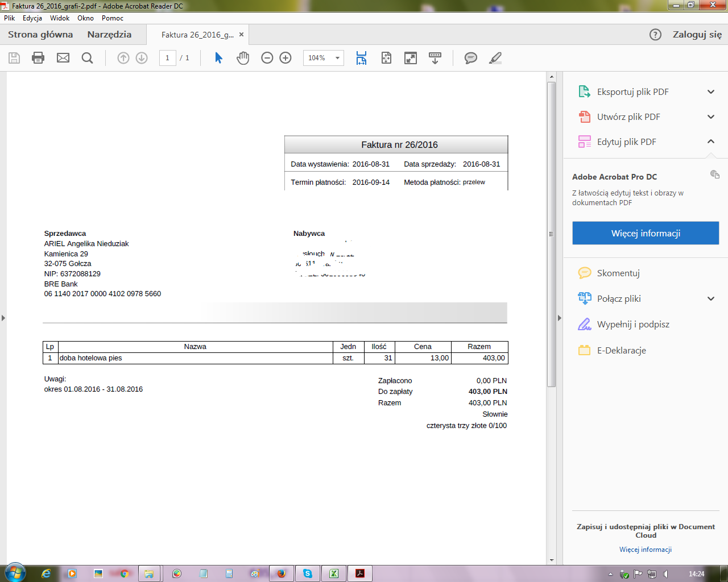Click the Send by email envelope icon
The width and height of the screenshot is (728, 582).
[x=63, y=58]
